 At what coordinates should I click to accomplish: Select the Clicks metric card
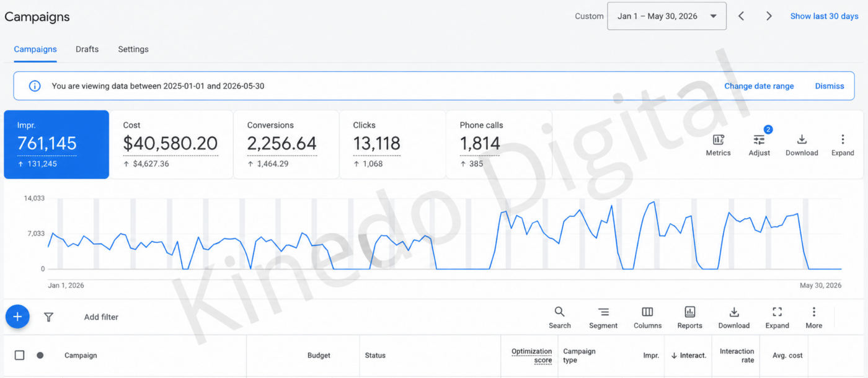[392, 144]
